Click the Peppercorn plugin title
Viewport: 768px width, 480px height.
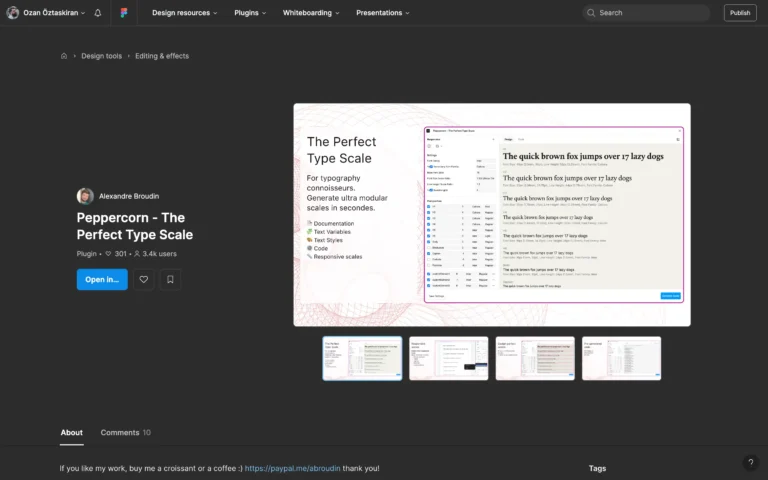coord(135,226)
